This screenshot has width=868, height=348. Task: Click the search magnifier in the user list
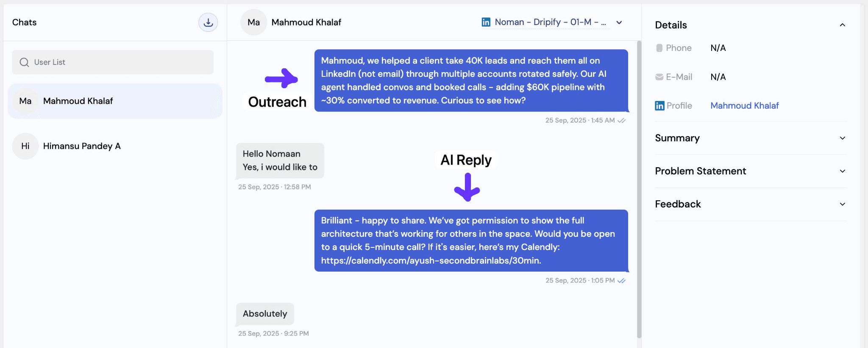[x=24, y=62]
